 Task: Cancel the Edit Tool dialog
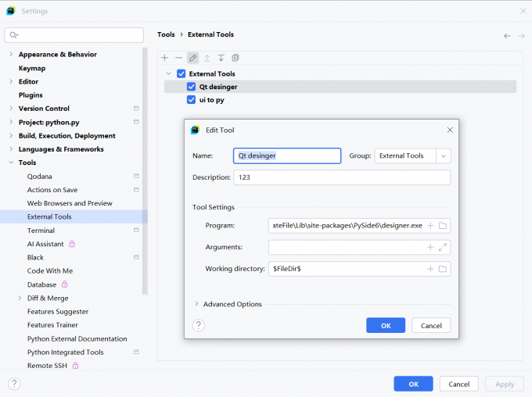tap(431, 325)
